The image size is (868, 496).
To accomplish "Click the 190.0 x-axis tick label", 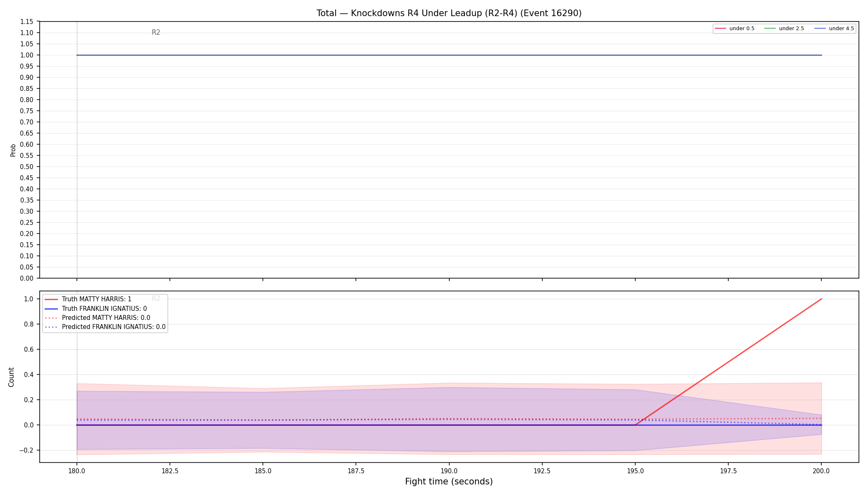I will click(449, 471).
